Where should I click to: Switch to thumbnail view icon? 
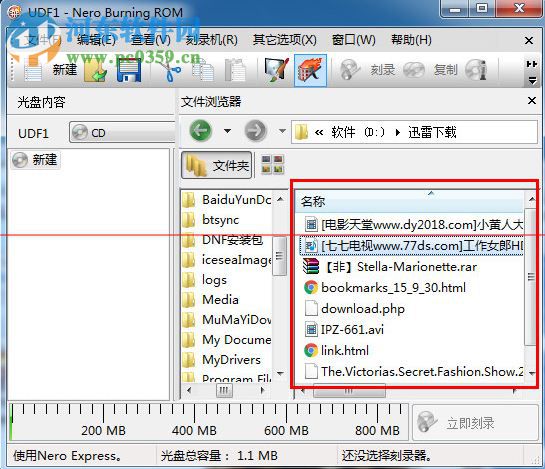point(272,164)
